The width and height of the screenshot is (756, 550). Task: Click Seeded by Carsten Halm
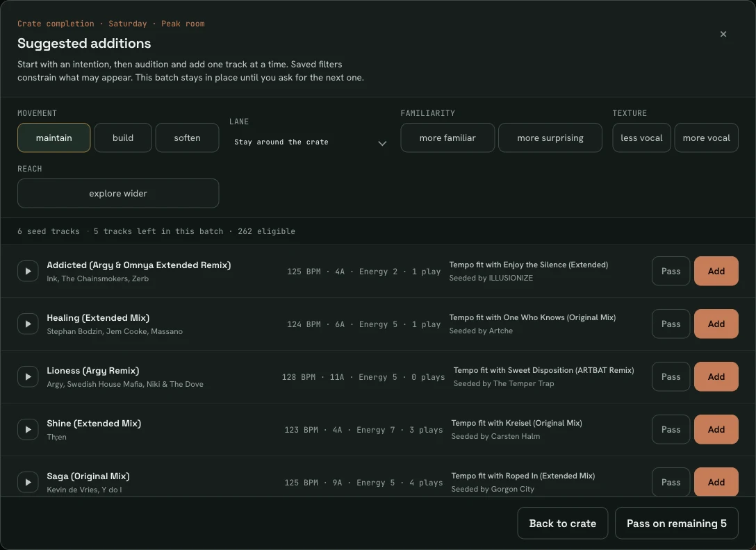click(495, 436)
